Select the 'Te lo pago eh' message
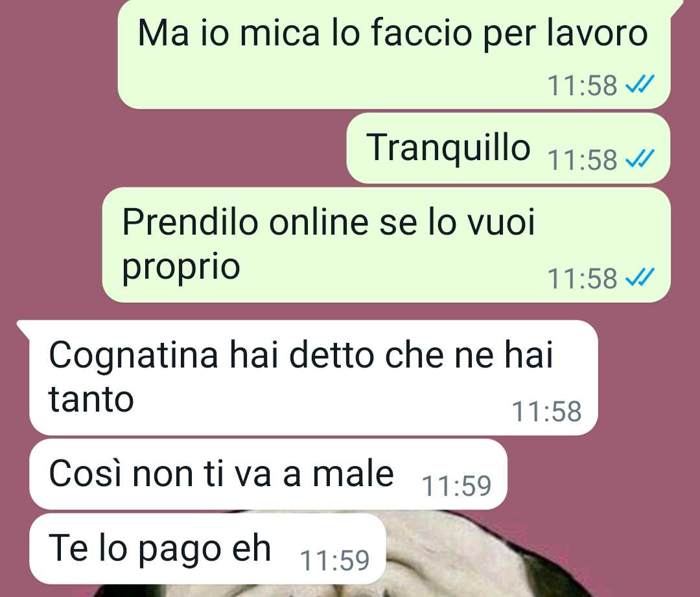The image size is (700, 597). click(x=207, y=549)
